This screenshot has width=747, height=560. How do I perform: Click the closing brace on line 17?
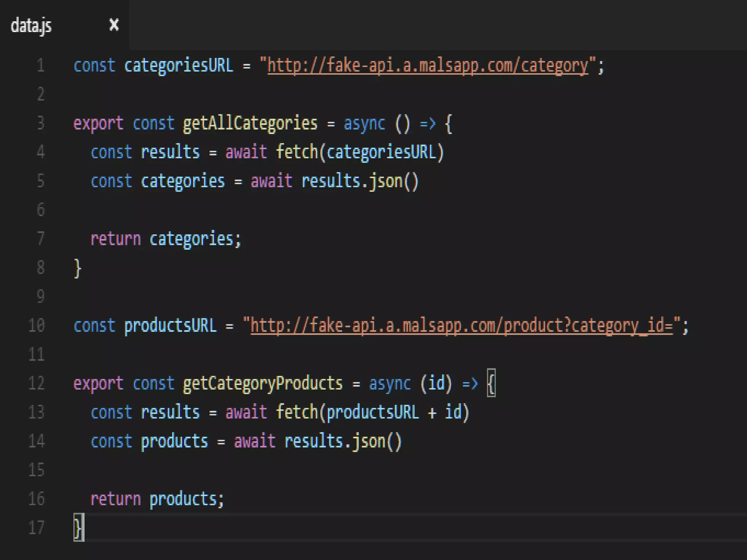pos(78,528)
